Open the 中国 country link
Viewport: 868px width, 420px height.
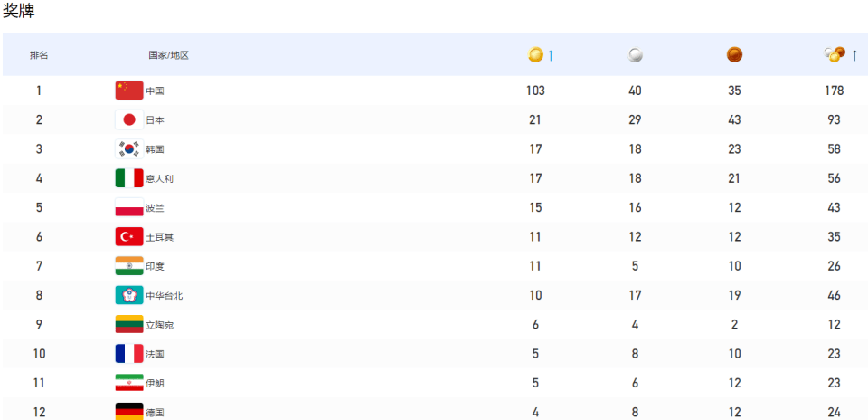[x=155, y=91]
